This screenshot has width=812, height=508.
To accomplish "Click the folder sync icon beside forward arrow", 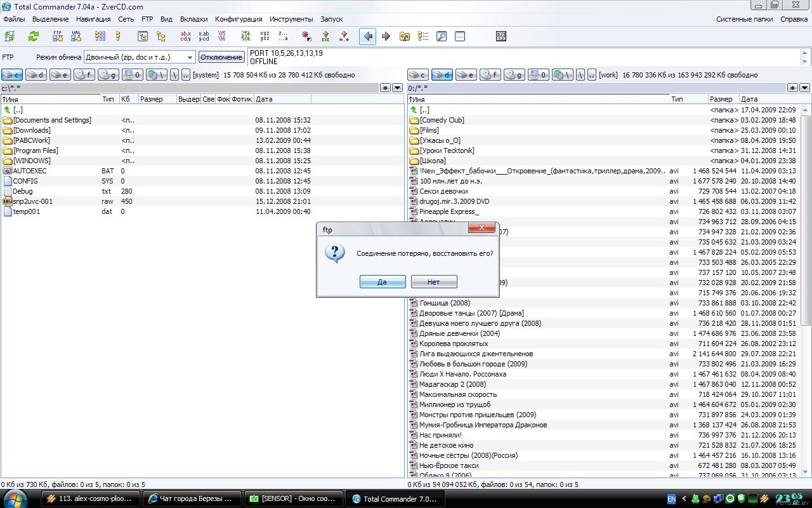I will [x=405, y=36].
